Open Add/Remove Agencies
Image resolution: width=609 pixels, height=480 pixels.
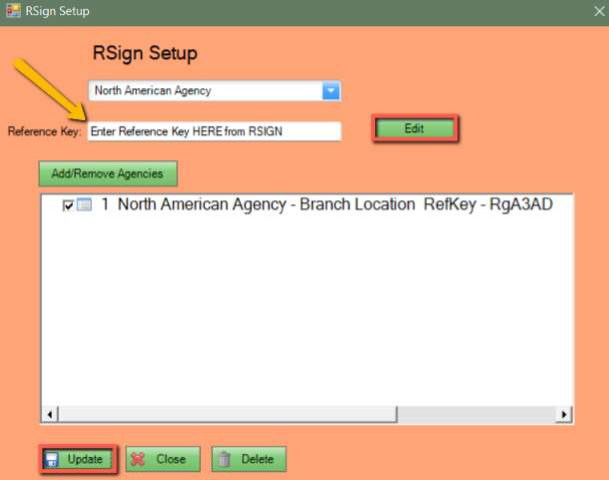click(x=108, y=173)
